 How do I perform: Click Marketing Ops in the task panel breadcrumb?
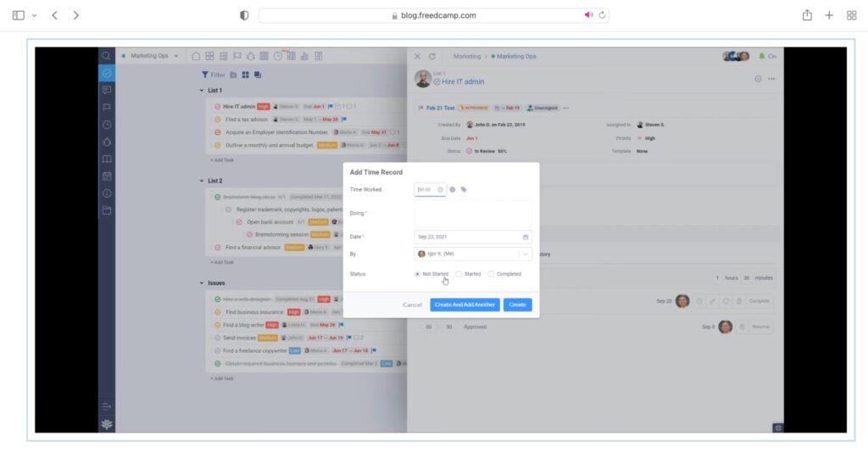tap(516, 56)
